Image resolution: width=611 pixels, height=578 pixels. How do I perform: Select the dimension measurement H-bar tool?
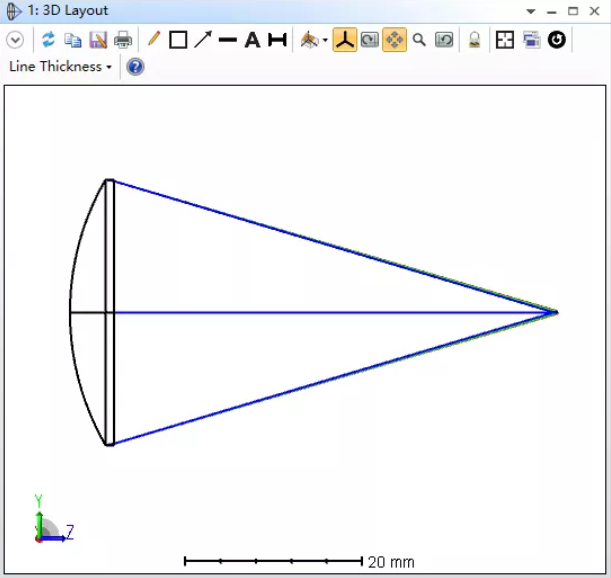[277, 40]
